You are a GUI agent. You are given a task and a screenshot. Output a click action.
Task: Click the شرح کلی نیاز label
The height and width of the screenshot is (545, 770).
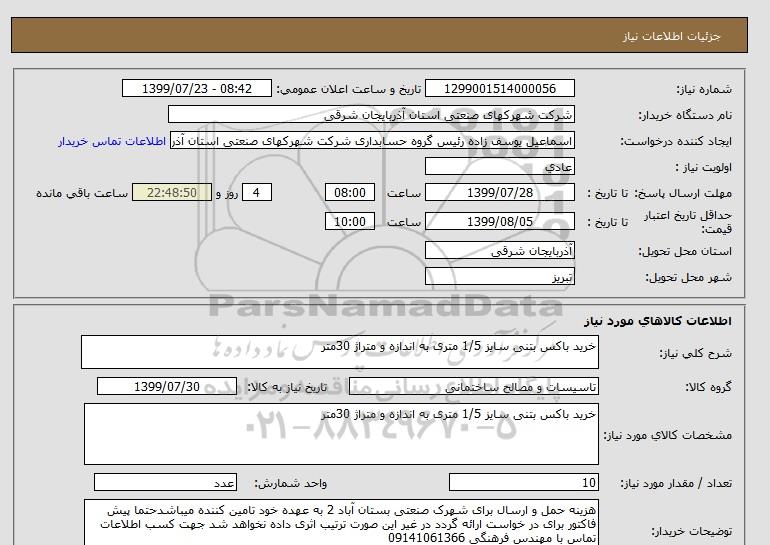click(695, 353)
